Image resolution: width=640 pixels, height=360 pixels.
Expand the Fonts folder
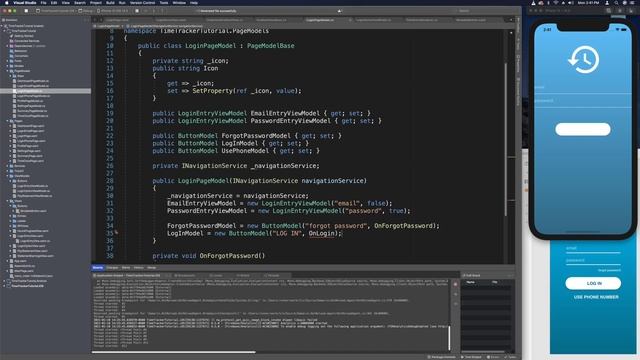coord(7,61)
